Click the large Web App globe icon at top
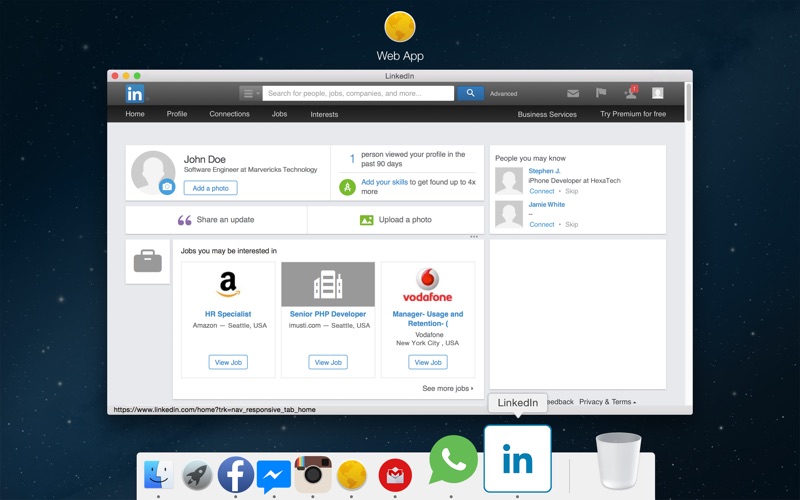The width and height of the screenshot is (800, 500). click(399, 27)
